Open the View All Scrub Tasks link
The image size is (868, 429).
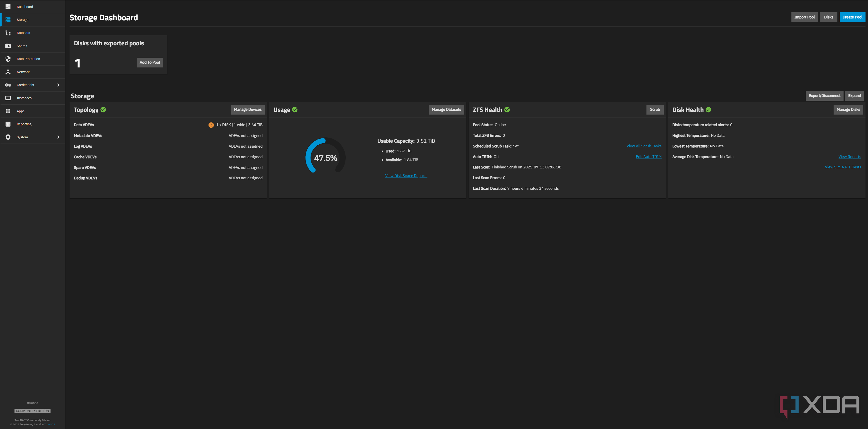point(644,146)
